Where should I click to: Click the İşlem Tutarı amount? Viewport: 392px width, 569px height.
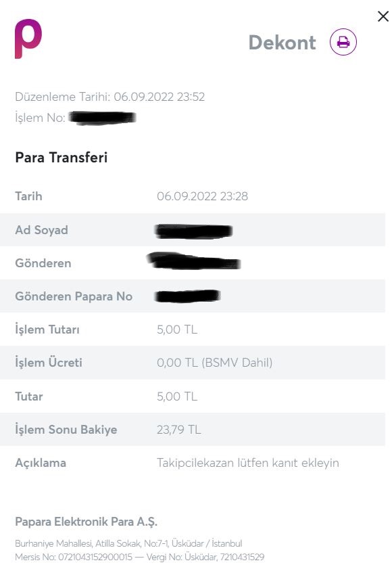[177, 329]
